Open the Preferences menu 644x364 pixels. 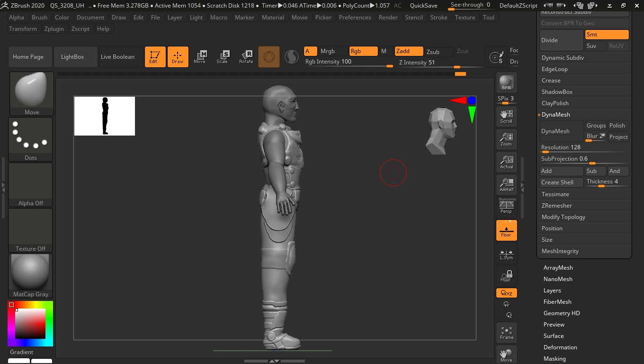(x=355, y=18)
